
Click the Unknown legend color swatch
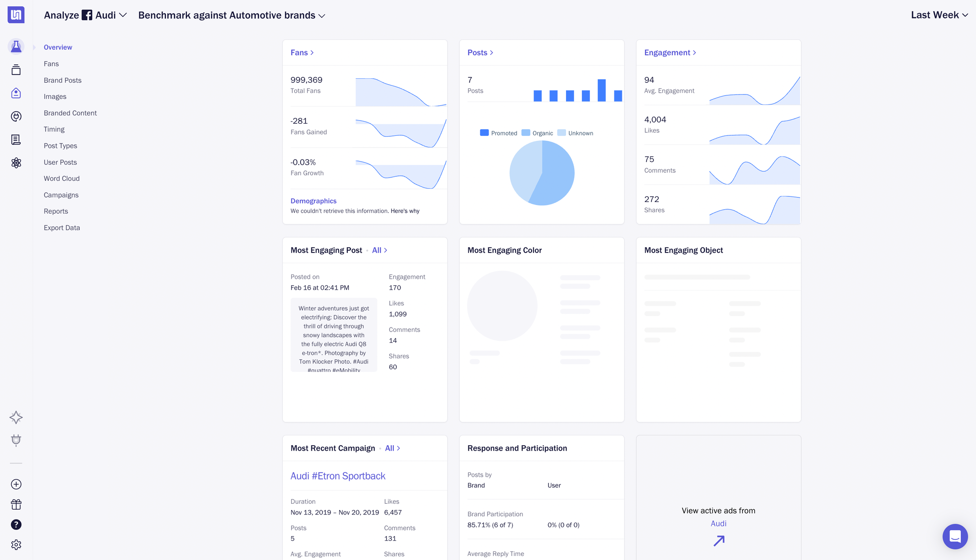[x=561, y=133]
